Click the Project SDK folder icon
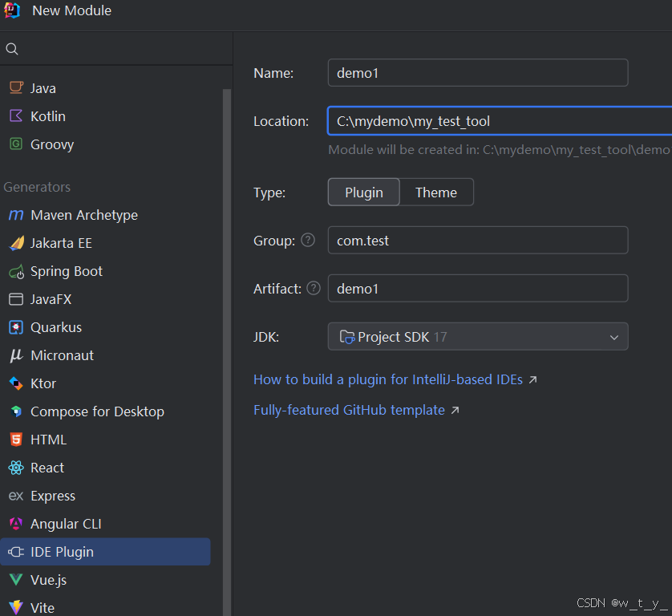The height and width of the screenshot is (616, 672). pos(346,337)
